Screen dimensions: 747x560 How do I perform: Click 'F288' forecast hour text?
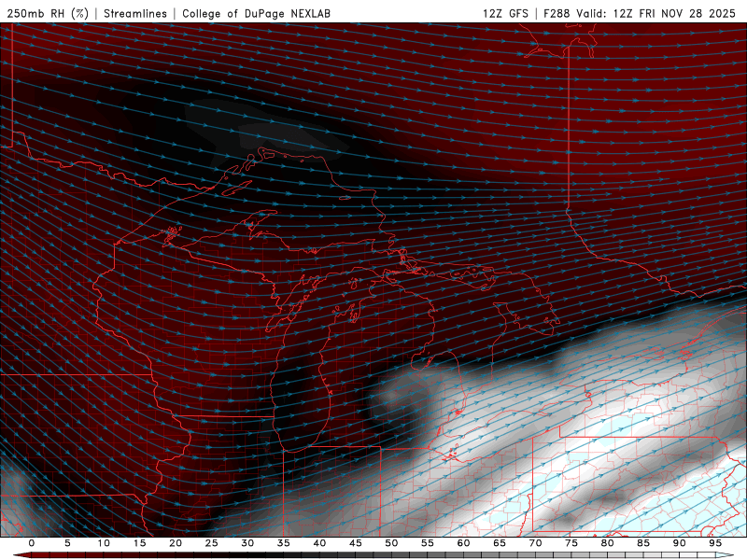click(557, 13)
